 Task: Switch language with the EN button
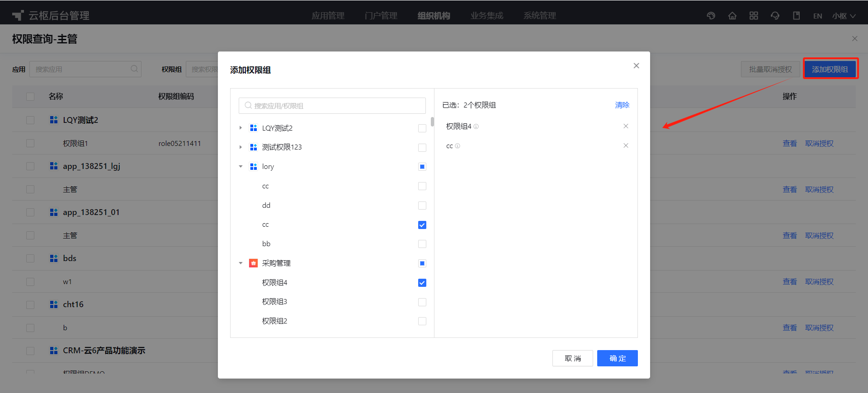coord(817,16)
